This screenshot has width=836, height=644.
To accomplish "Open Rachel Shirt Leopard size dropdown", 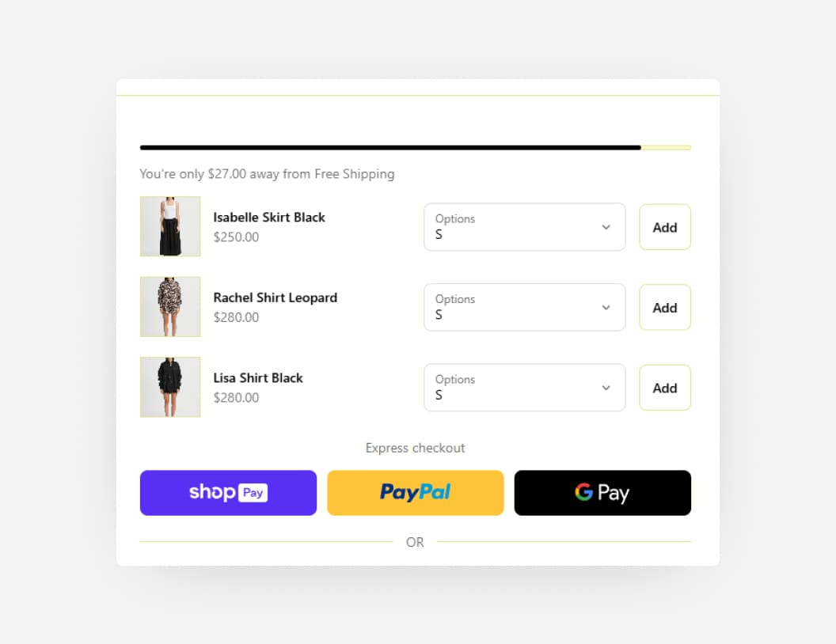I will tap(525, 307).
